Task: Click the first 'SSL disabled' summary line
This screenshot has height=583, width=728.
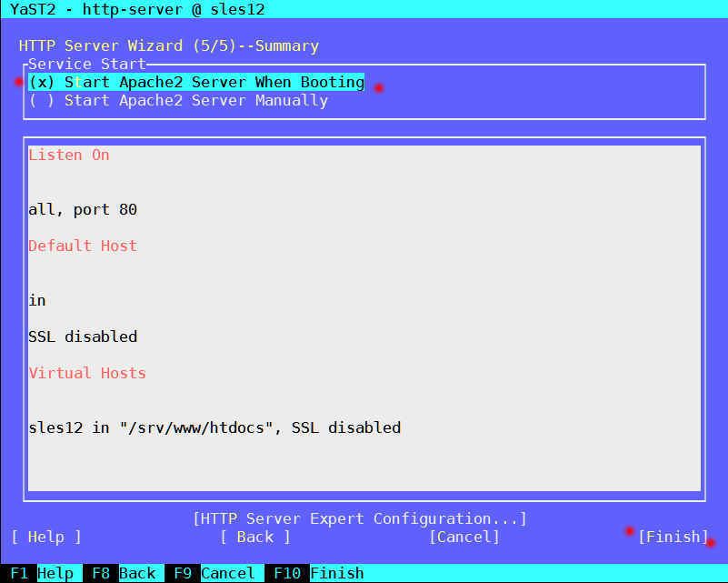Action: point(83,337)
